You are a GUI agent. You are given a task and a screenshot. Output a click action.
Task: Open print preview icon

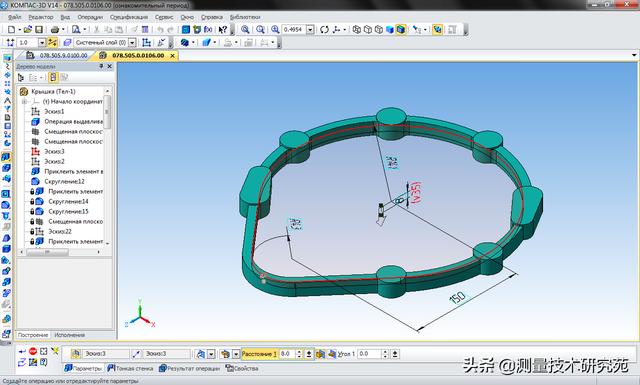[76, 29]
